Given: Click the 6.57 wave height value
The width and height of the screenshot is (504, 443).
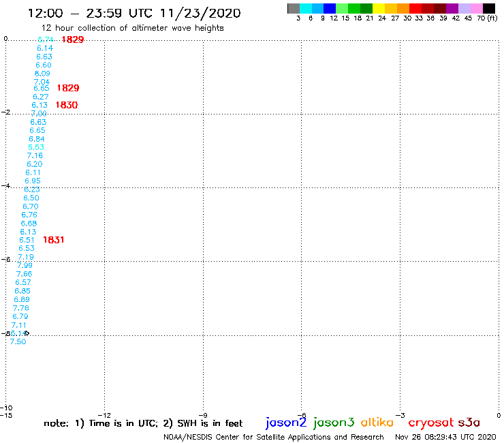Looking at the screenshot, I should click(x=23, y=282).
